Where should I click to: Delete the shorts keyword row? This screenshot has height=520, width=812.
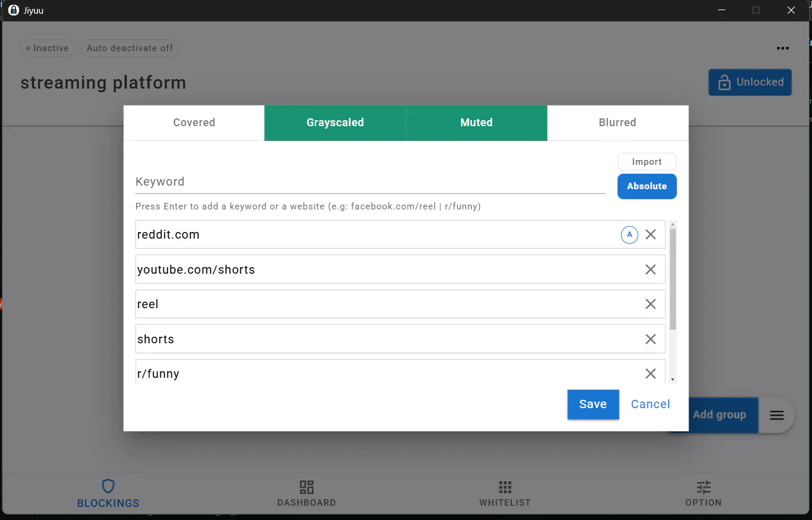[x=651, y=339]
